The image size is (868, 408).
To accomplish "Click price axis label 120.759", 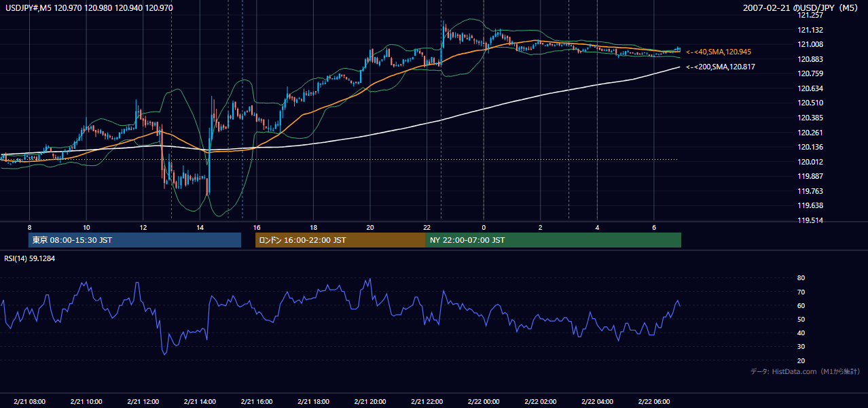I will 810,73.
